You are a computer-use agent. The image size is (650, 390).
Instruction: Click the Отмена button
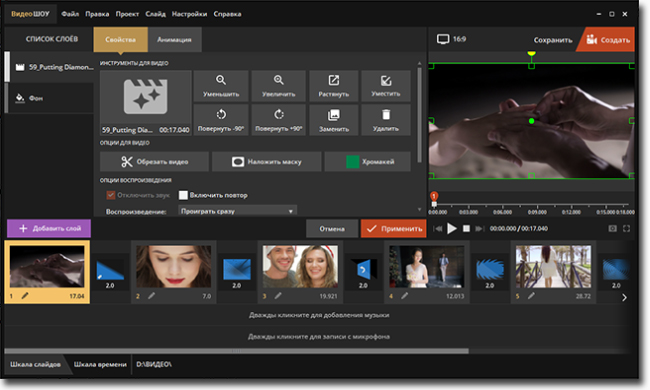pyautogui.click(x=332, y=228)
